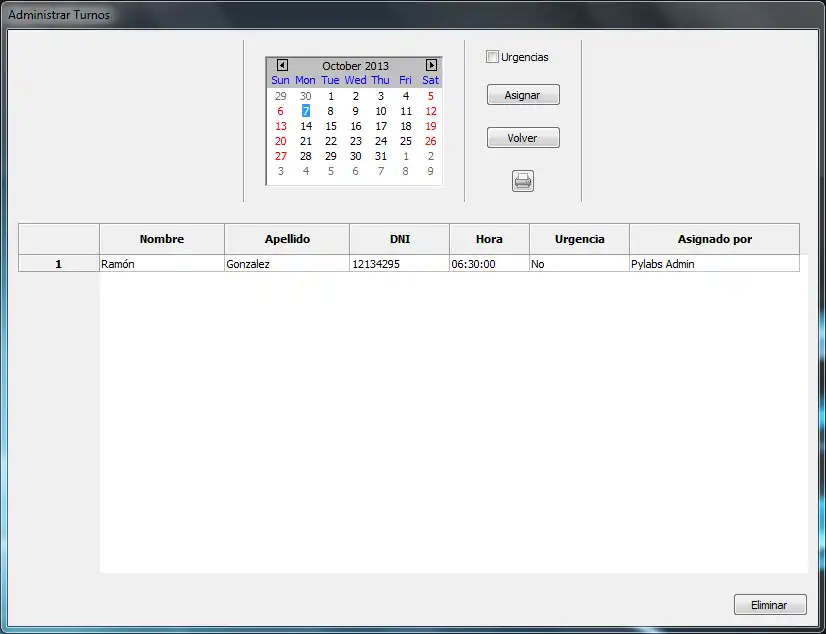Pick October 28 in the calendar
This screenshot has width=826, height=634.
[306, 156]
